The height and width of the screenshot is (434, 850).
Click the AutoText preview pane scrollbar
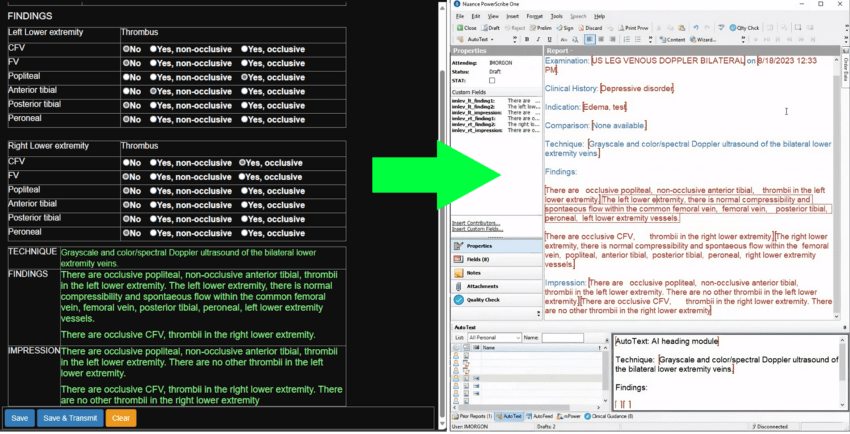pos(842,372)
